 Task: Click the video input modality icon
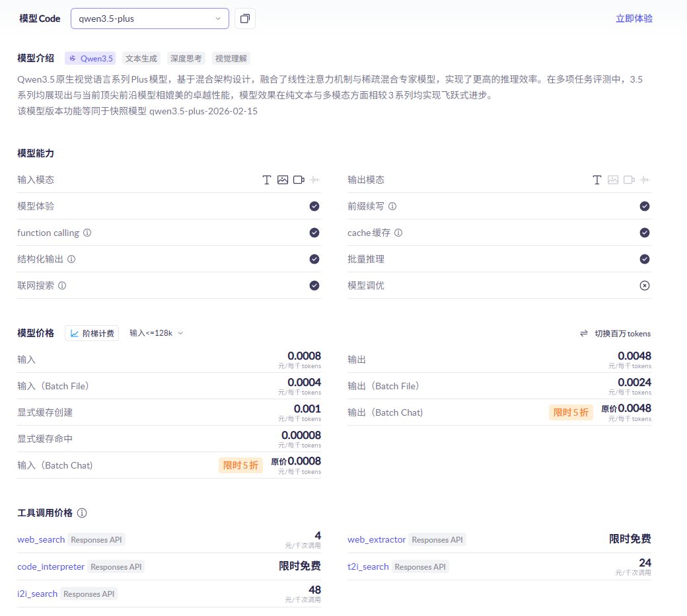pos(299,180)
